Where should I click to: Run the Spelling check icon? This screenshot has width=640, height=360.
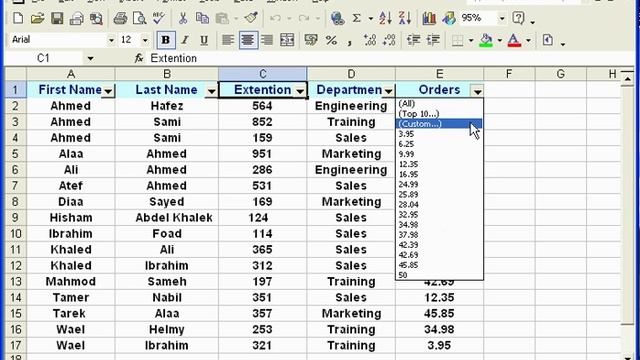(x=159, y=18)
